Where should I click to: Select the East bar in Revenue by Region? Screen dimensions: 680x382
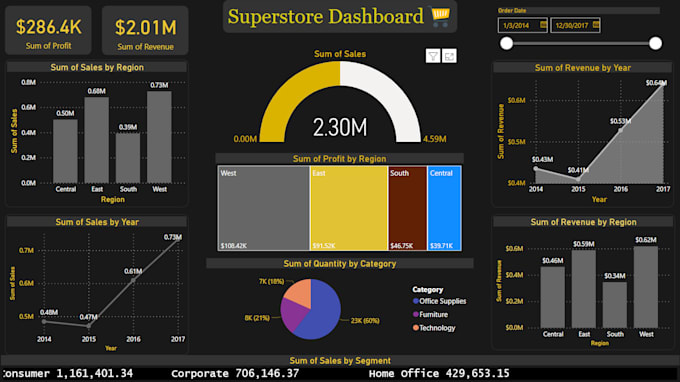[584, 289]
